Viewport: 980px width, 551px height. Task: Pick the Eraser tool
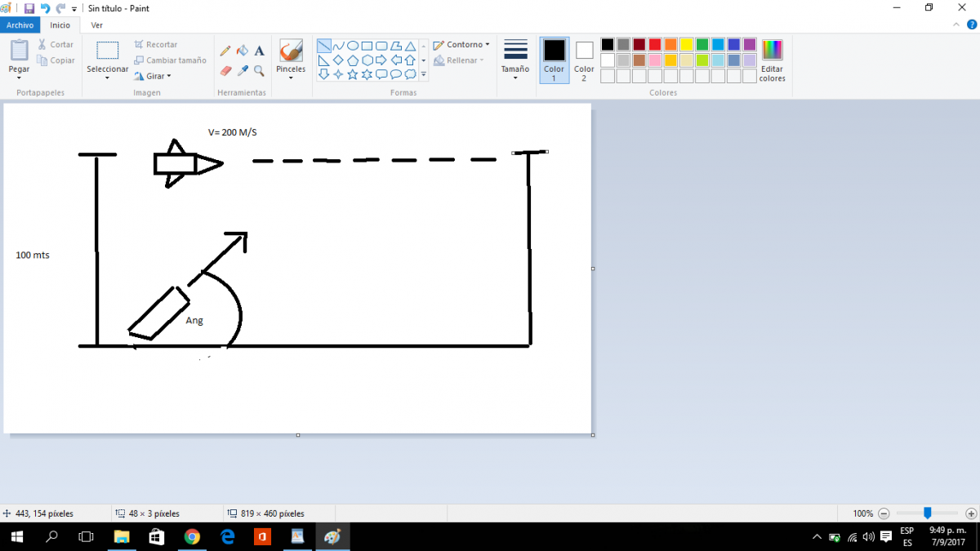pos(226,71)
